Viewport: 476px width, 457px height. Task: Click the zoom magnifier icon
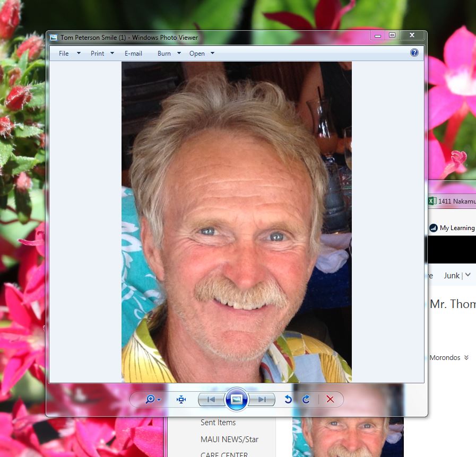click(150, 399)
